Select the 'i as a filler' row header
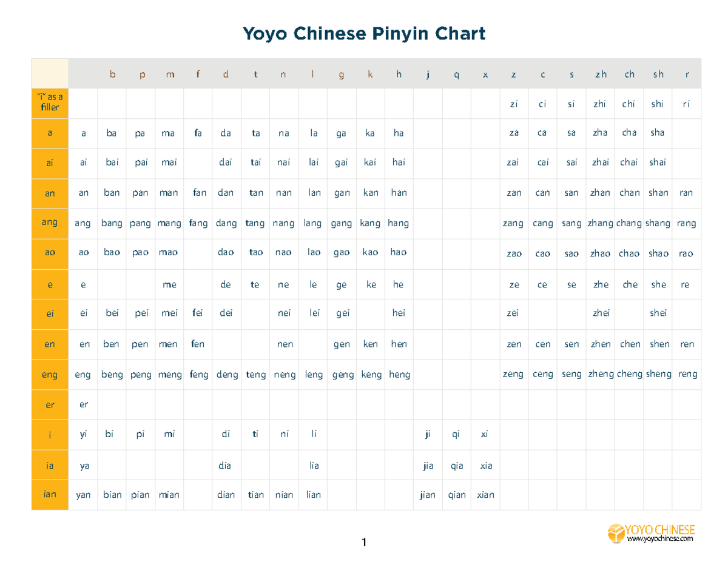728x562 pixels. 50,103
